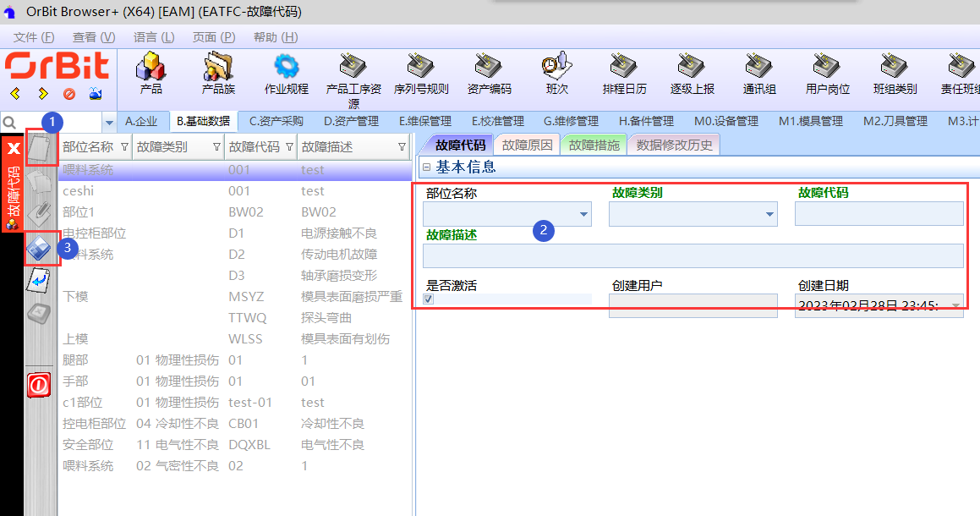Click the red stop navigation icon
Viewport: 980px width, 516px height.
point(69,94)
